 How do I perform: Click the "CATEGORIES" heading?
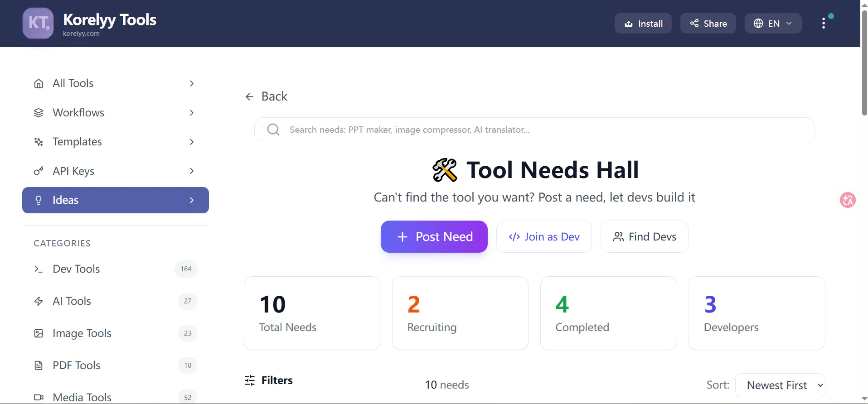pyautogui.click(x=62, y=244)
